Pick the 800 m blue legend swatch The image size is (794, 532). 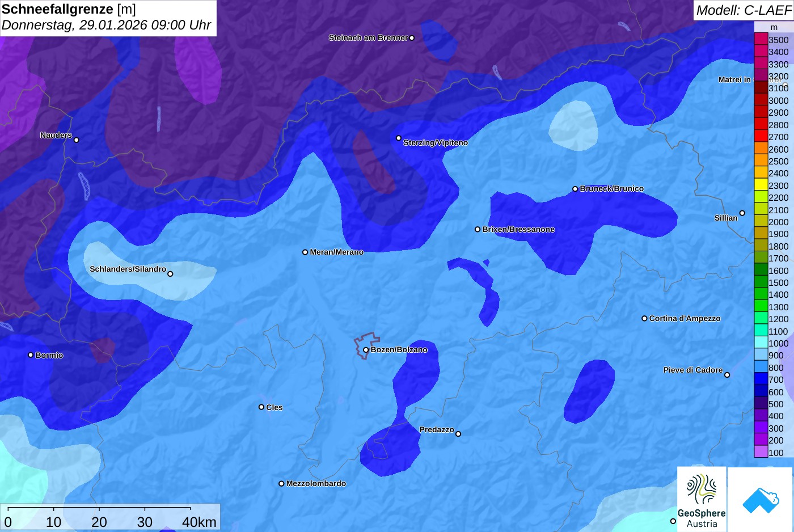pos(761,367)
